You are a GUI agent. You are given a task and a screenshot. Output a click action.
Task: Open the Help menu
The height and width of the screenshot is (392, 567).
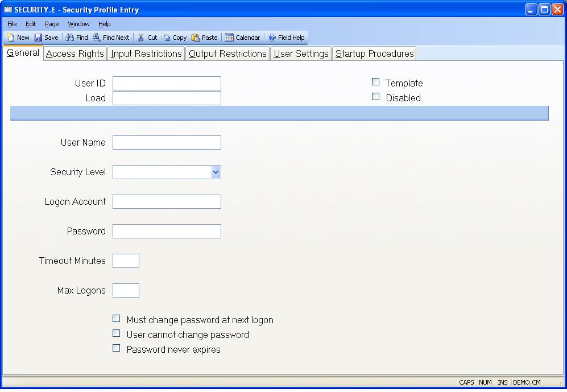click(105, 24)
